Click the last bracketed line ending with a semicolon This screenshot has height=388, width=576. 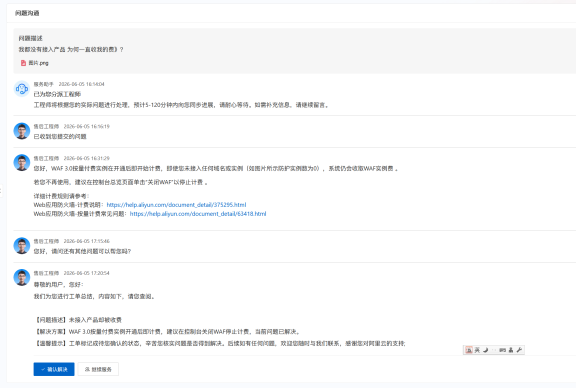(x=220, y=344)
